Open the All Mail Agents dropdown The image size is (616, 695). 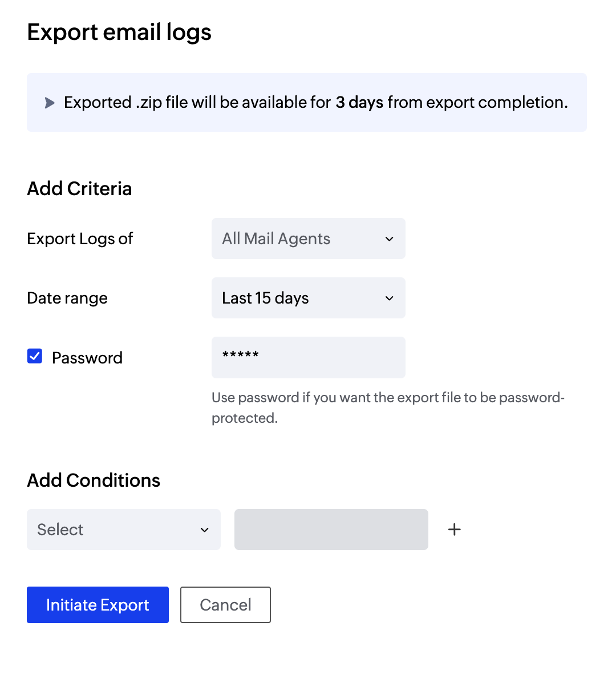tap(308, 239)
